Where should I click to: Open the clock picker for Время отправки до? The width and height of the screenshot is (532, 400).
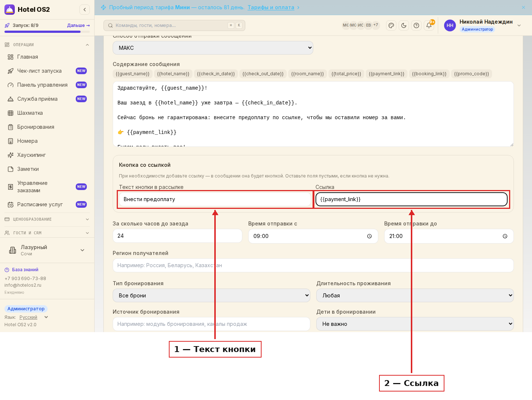(505, 236)
